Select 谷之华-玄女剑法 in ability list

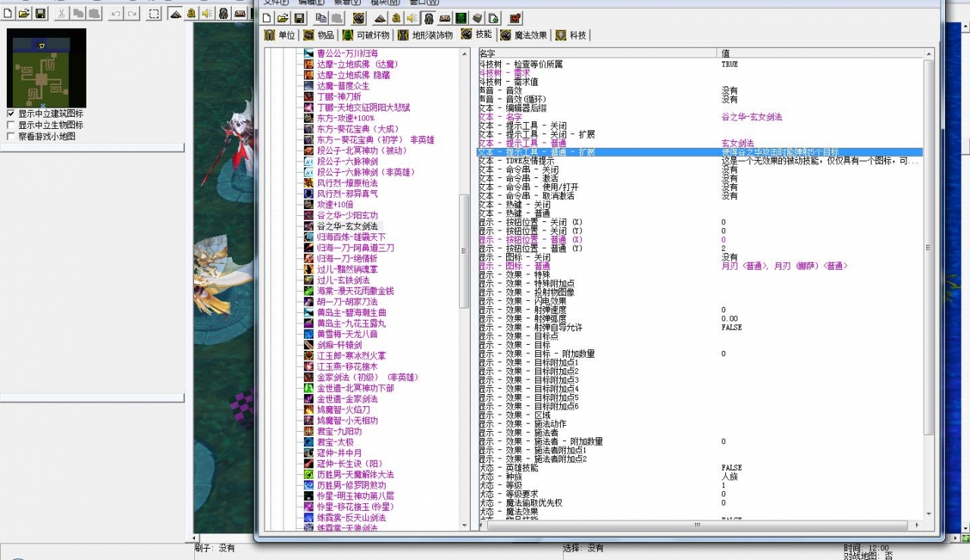(x=347, y=226)
